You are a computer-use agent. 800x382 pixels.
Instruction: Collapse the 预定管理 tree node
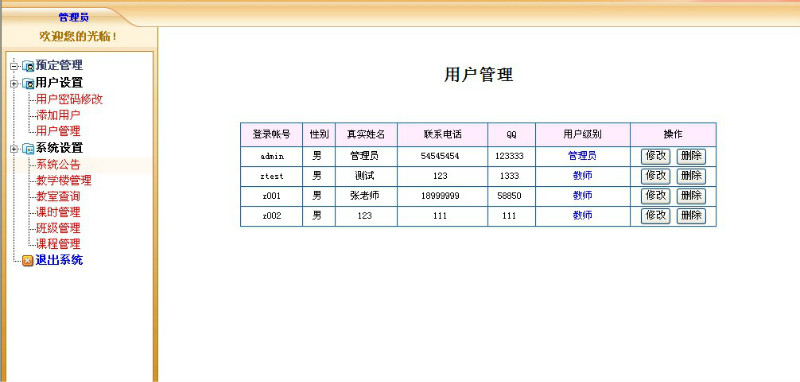[x=14, y=66]
